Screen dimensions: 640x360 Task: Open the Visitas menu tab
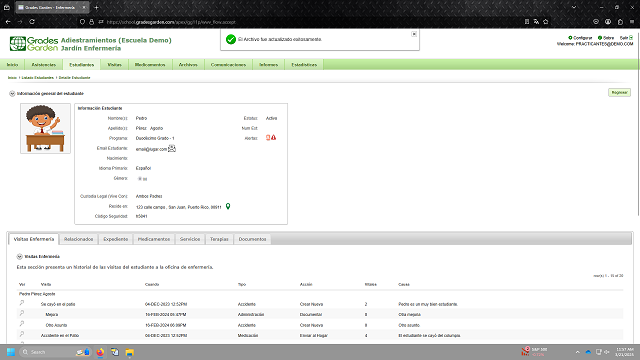[x=114, y=64]
